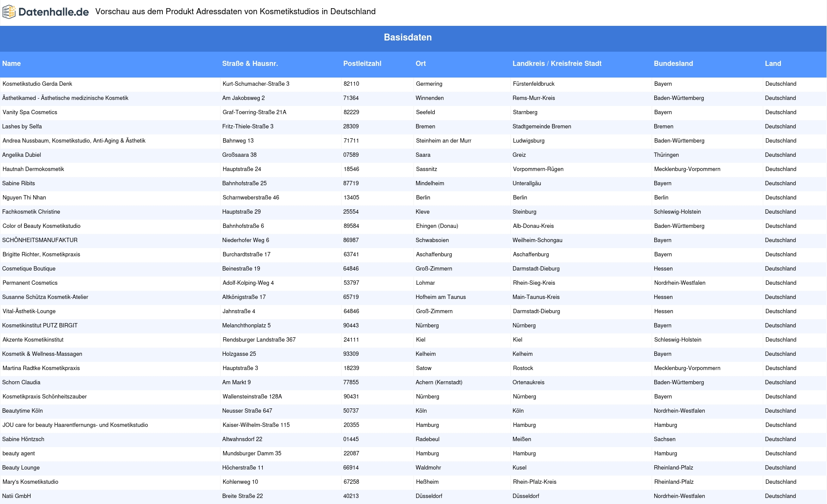
Task: Click Mary's Kosmetikstudio
Action: (30, 482)
